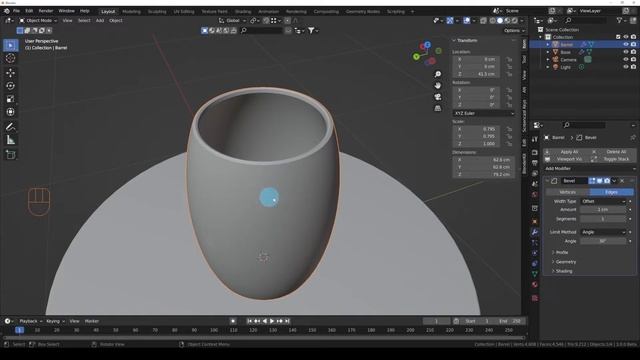Click the pan view hand icon
The height and width of the screenshot is (360, 640).
click(x=438, y=86)
